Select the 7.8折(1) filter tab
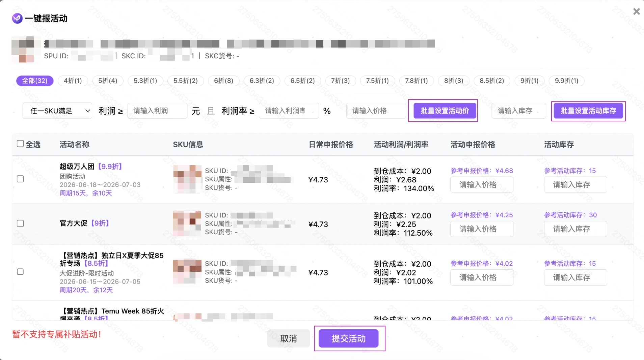The height and width of the screenshot is (360, 644). click(417, 81)
